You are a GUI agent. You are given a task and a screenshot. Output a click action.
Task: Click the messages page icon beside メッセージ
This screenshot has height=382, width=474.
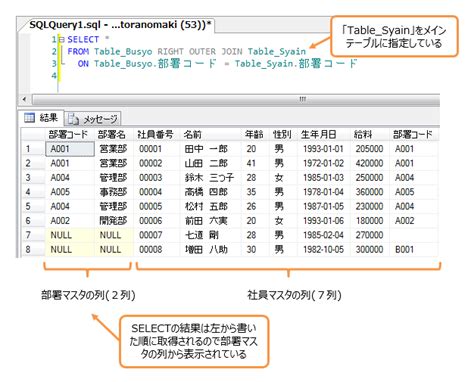pos(73,119)
